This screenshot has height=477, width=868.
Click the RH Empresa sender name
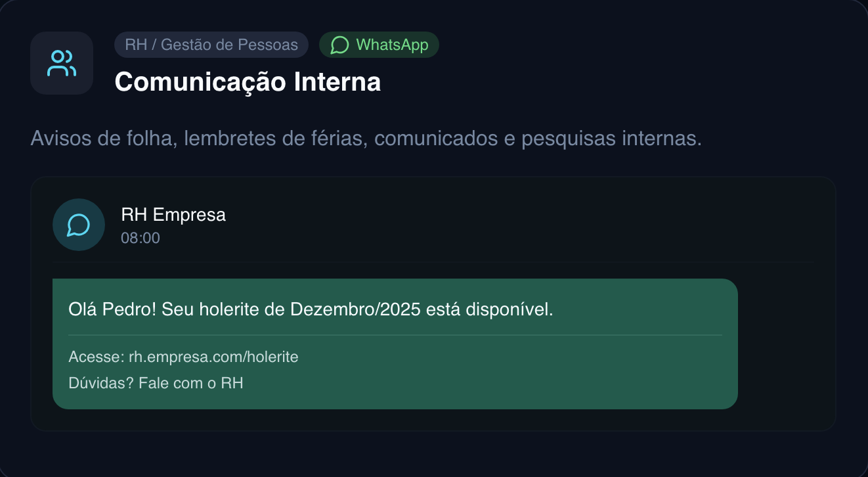coord(173,215)
